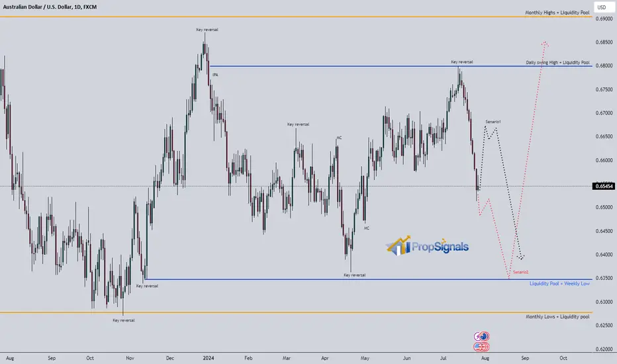Image resolution: width=617 pixels, height=364 pixels.
Task: Select the Monthly Lows + Liquidity pool label
Action: point(557,316)
